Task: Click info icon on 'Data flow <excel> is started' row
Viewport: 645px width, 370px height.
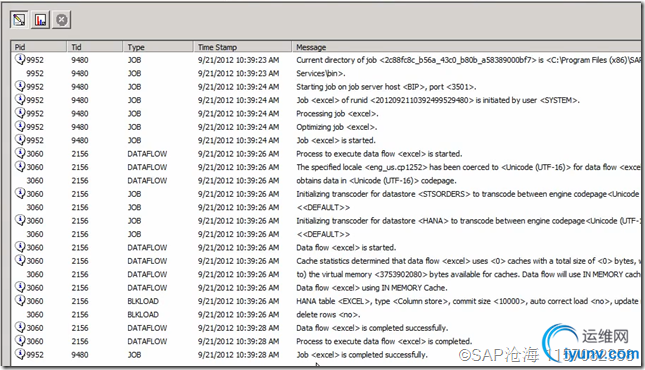Action: click(x=20, y=247)
